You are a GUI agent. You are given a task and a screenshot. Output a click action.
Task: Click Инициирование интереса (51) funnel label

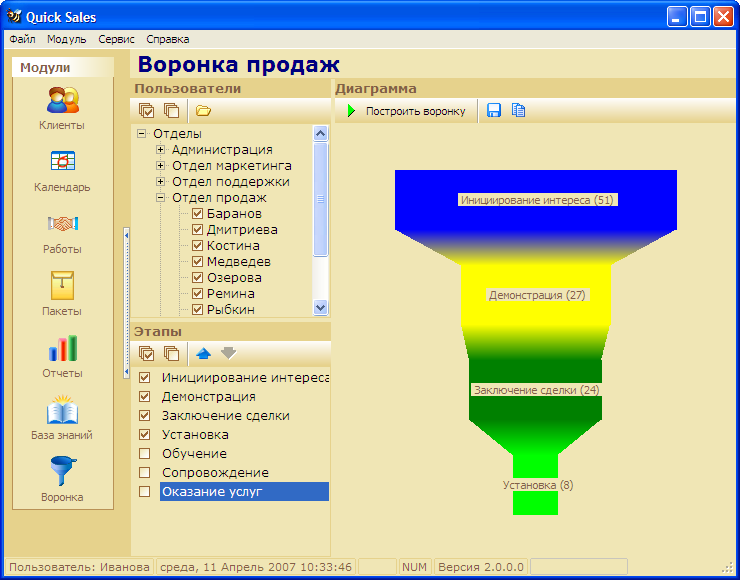tap(537, 200)
